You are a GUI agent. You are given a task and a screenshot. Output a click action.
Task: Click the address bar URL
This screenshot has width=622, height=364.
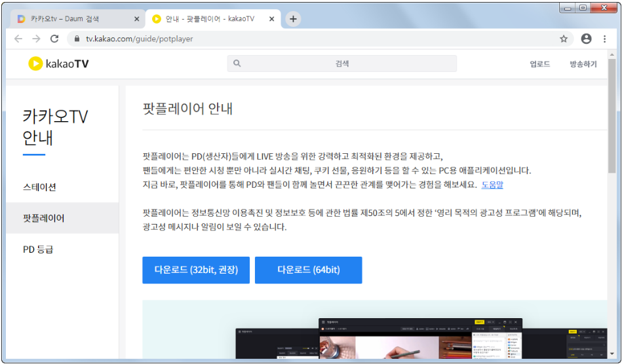tap(139, 39)
